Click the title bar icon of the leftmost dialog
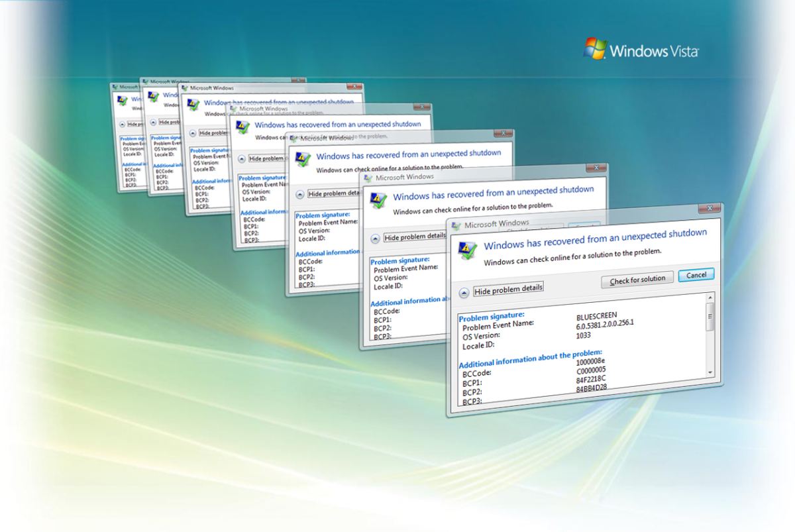795x532 pixels. coord(115,86)
